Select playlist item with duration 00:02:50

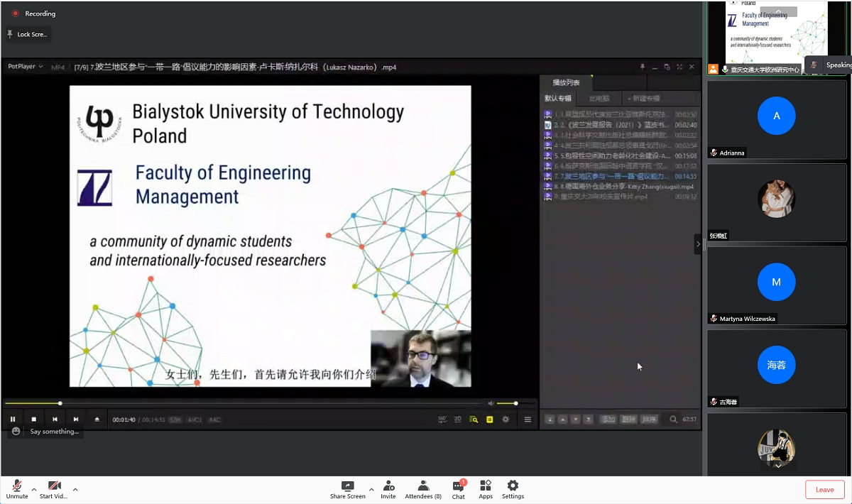(621, 114)
